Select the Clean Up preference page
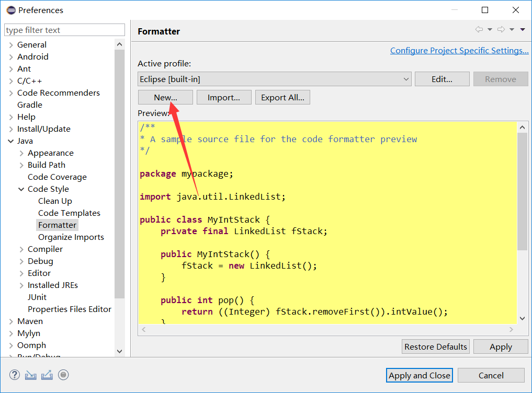Screen dimensions: 532x393 tap(55, 201)
